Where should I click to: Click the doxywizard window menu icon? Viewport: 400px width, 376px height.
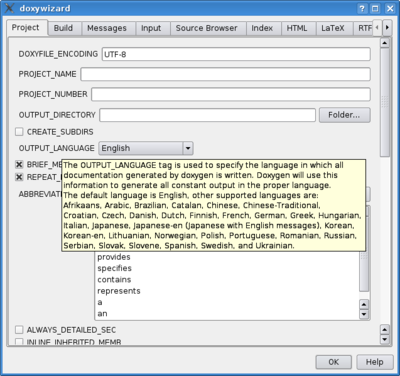(10, 8)
